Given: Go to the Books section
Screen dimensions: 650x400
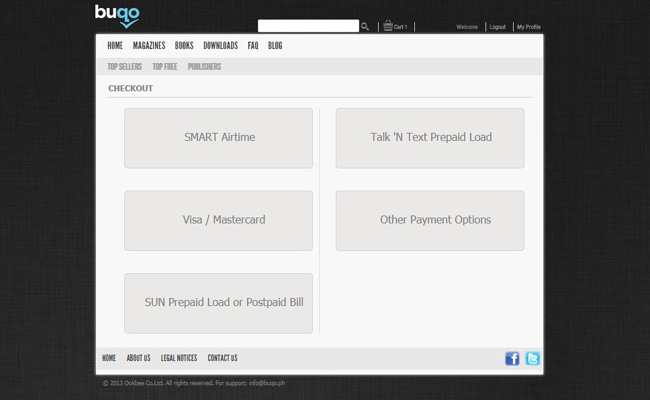Looking at the screenshot, I should click(x=184, y=46).
